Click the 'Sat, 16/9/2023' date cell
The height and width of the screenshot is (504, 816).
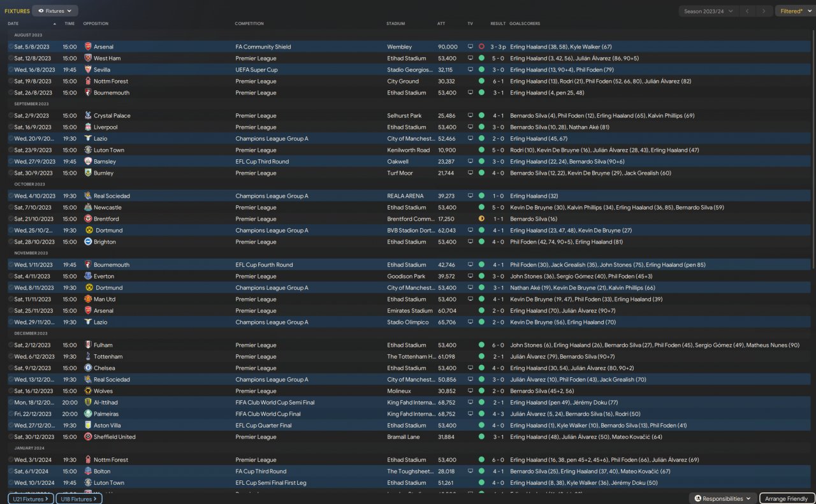click(x=34, y=127)
